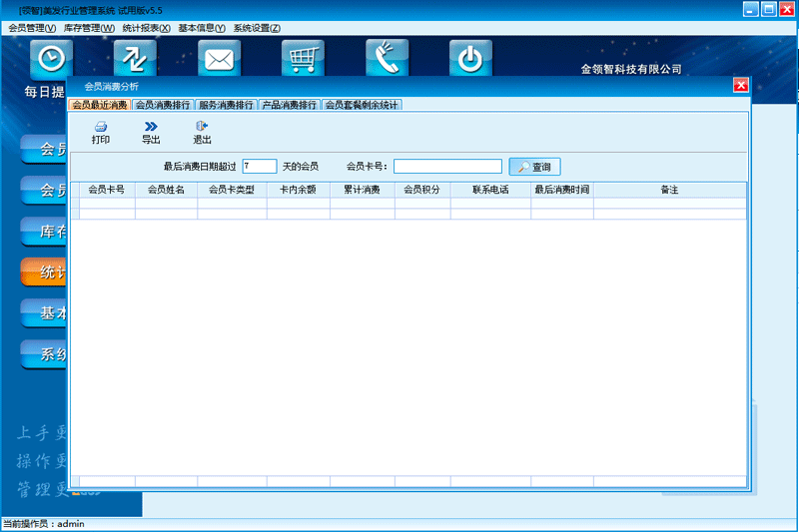The width and height of the screenshot is (799, 532).
Task: Click the orange 统计 sidebar button
Action: click(x=44, y=271)
